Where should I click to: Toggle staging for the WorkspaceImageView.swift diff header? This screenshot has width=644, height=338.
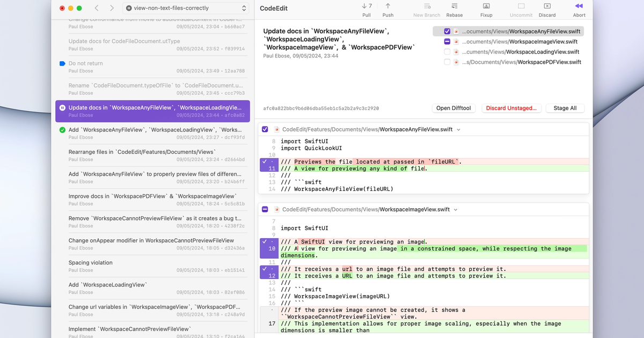click(265, 209)
